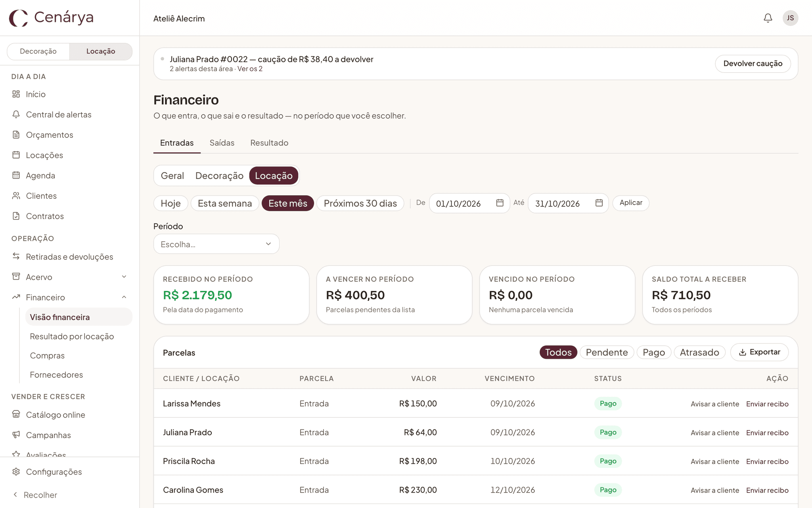
Task: Expand the Acervo submenu chevron
Action: pyautogui.click(x=124, y=277)
